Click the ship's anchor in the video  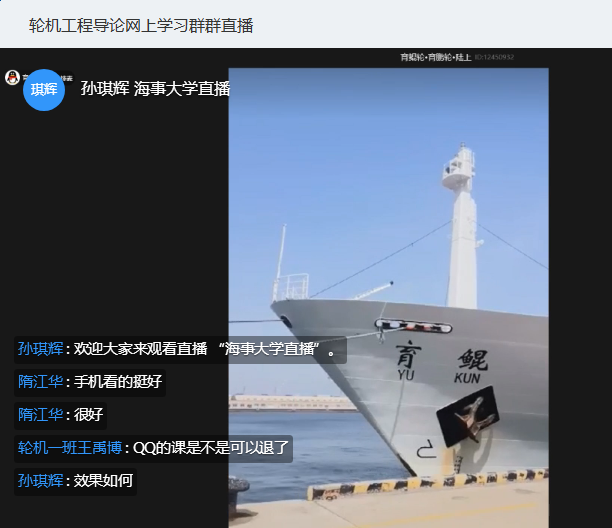pos(467,416)
